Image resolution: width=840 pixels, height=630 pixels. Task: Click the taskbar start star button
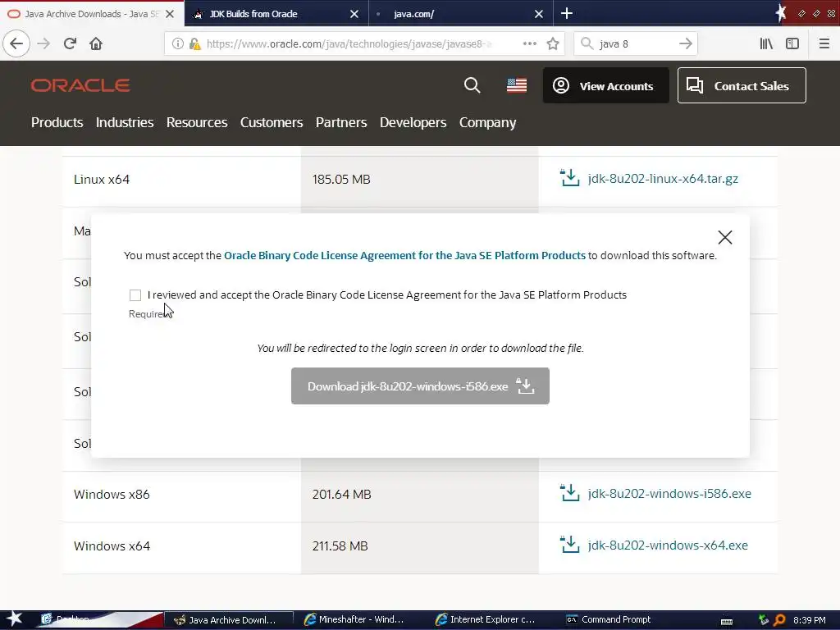coord(15,619)
